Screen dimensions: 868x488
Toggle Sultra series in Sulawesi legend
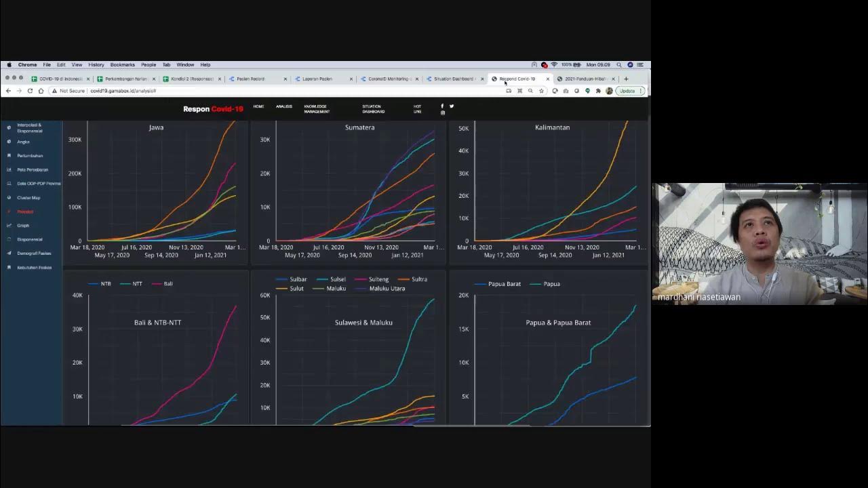[413, 279]
